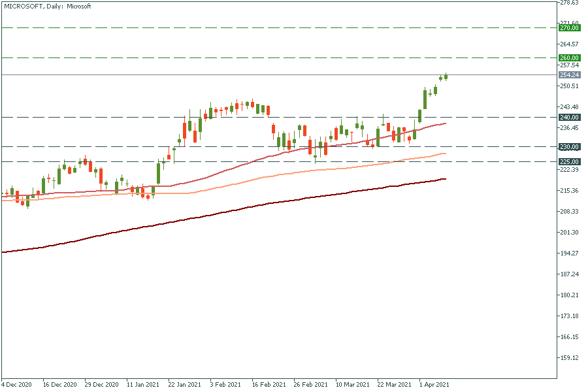The width and height of the screenshot is (588, 392).
Task: Click the 278.63 axis value at top
Action: click(x=568, y=3)
